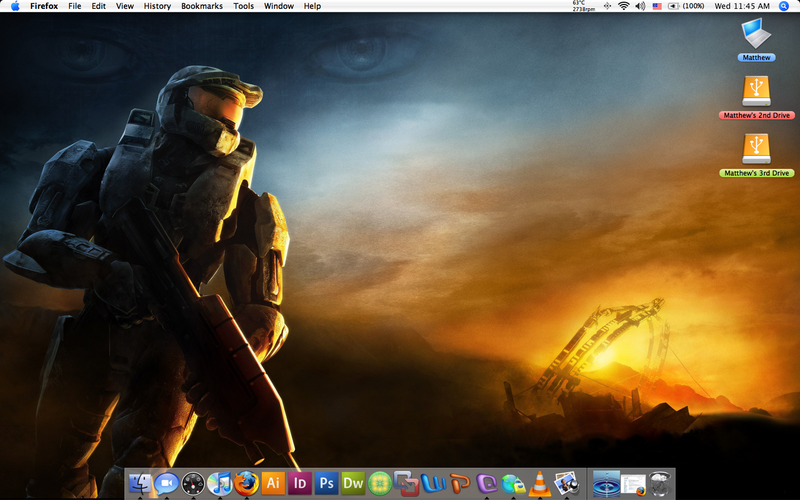This screenshot has width=800, height=500.
Task: Open the File menu
Action: [74, 6]
